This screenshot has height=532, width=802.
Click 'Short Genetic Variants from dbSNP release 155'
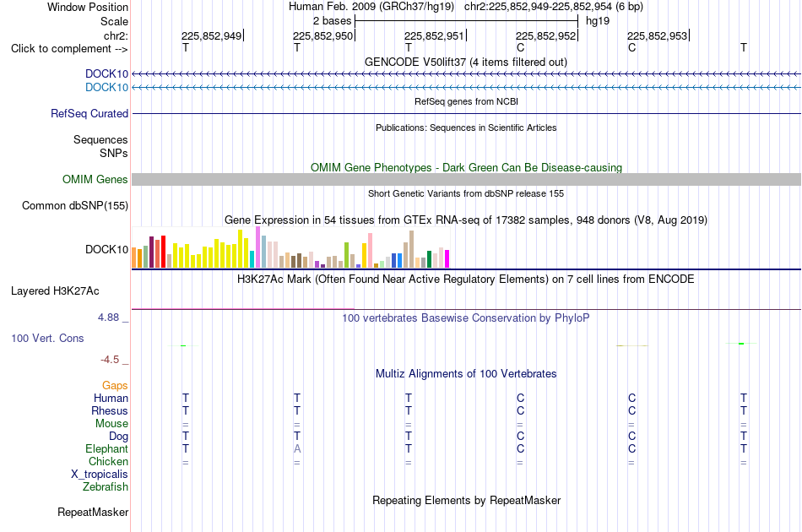pyautogui.click(x=466, y=193)
